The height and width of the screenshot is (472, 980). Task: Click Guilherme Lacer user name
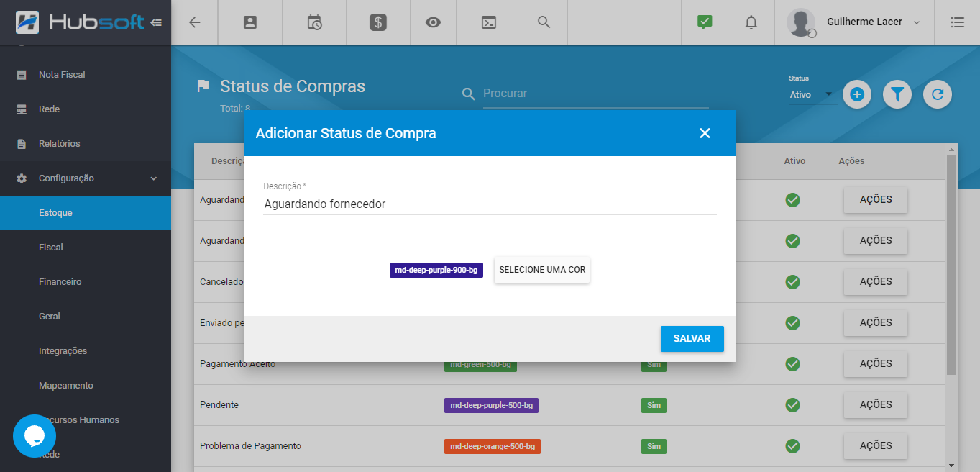(865, 22)
